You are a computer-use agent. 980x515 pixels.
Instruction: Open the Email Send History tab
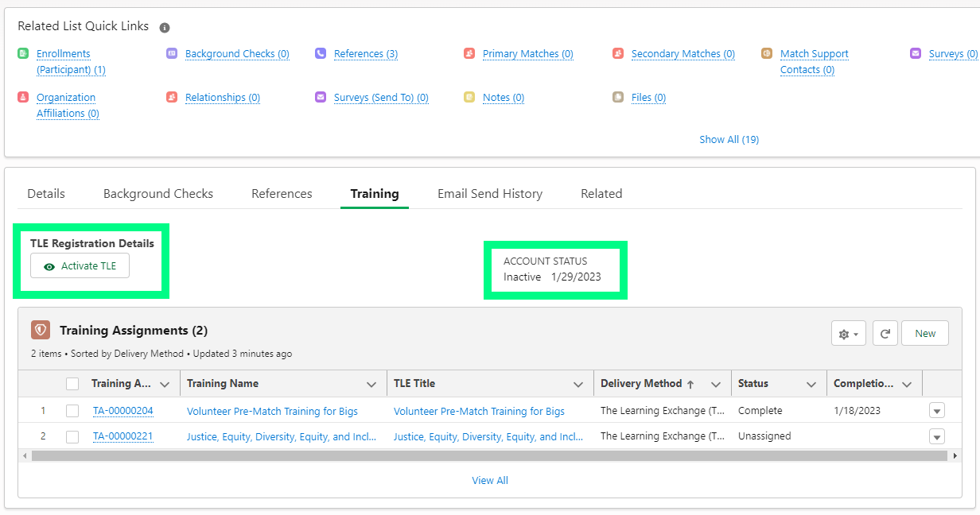490,194
